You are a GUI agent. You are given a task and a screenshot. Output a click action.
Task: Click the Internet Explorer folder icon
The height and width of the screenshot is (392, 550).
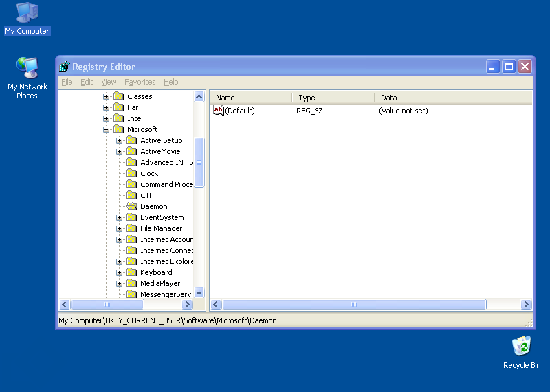coord(132,261)
